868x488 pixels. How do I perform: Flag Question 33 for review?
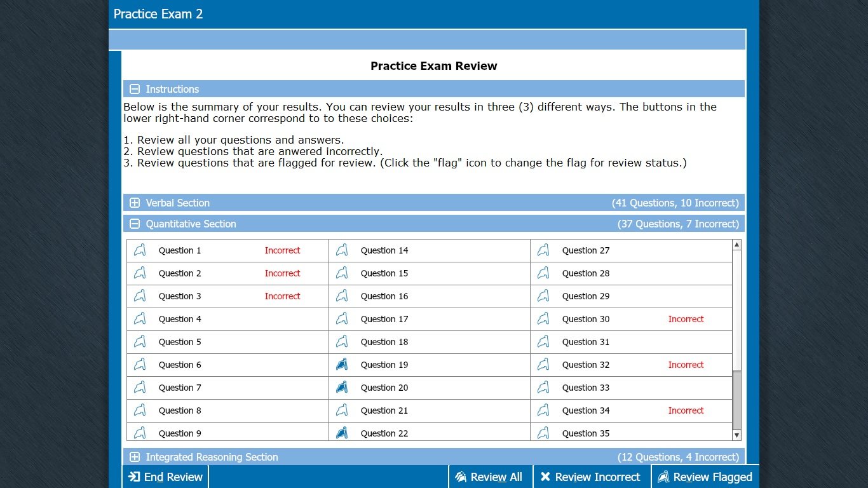(543, 388)
